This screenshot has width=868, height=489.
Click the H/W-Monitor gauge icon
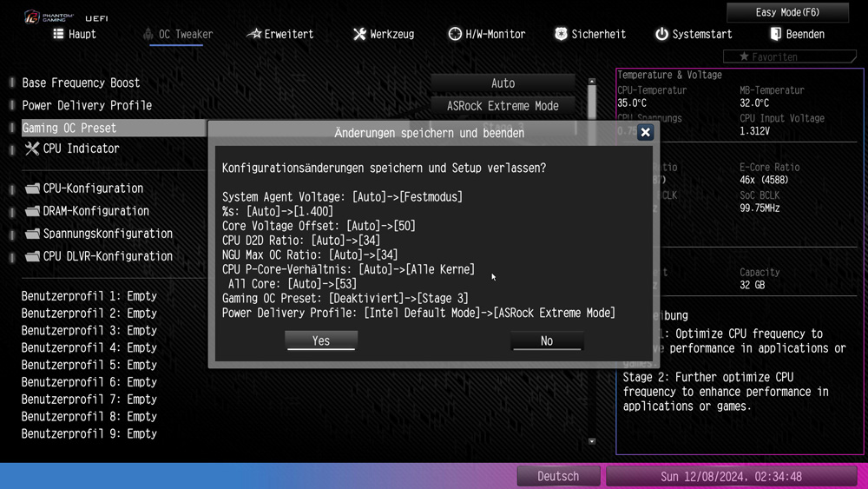coord(455,34)
